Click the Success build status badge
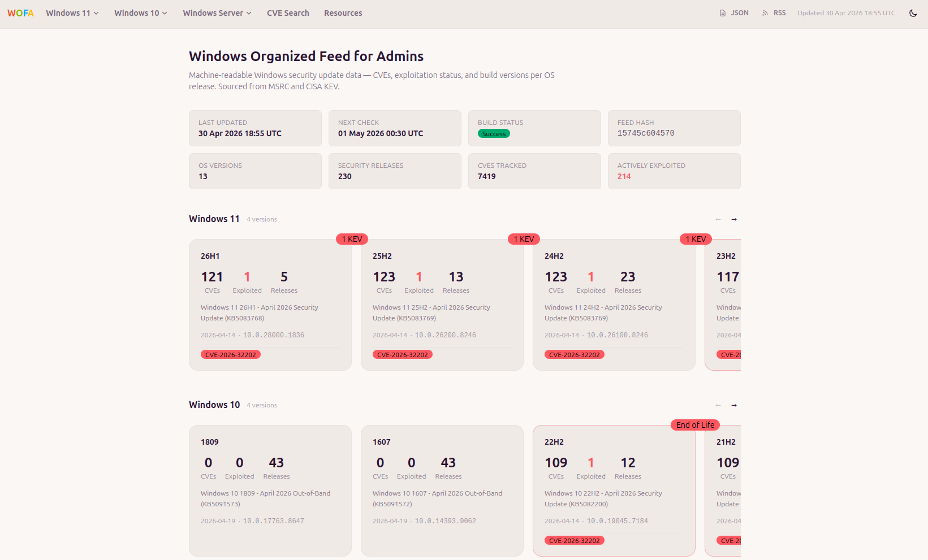 pyautogui.click(x=494, y=134)
